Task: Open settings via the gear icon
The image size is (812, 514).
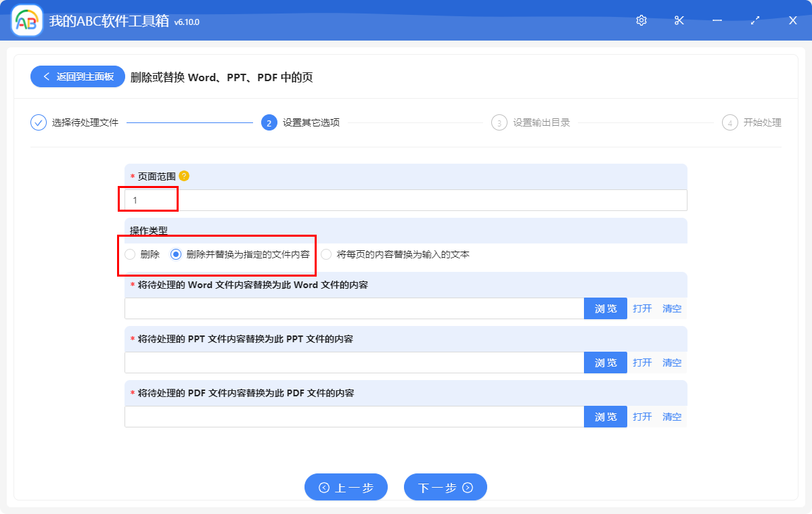Action: click(641, 20)
